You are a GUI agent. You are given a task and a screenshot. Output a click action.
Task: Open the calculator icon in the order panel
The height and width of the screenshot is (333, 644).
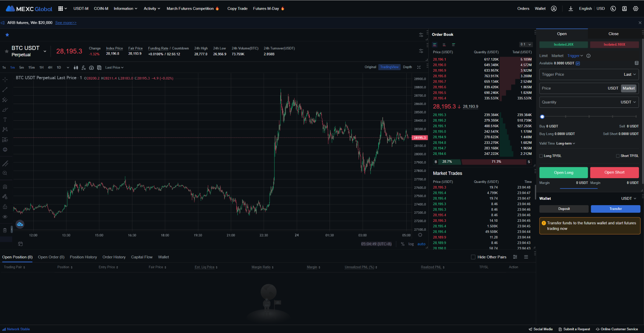636,63
